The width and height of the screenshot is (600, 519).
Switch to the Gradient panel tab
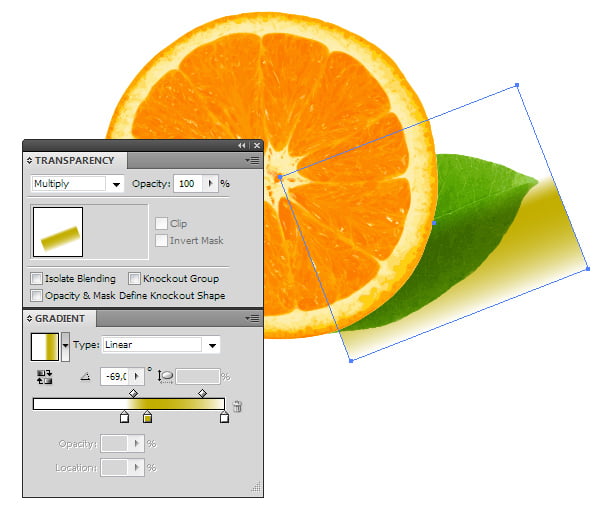(x=60, y=318)
